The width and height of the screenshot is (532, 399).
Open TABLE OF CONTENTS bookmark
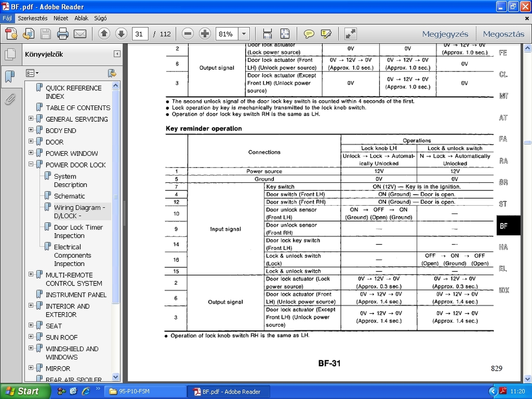coord(78,108)
